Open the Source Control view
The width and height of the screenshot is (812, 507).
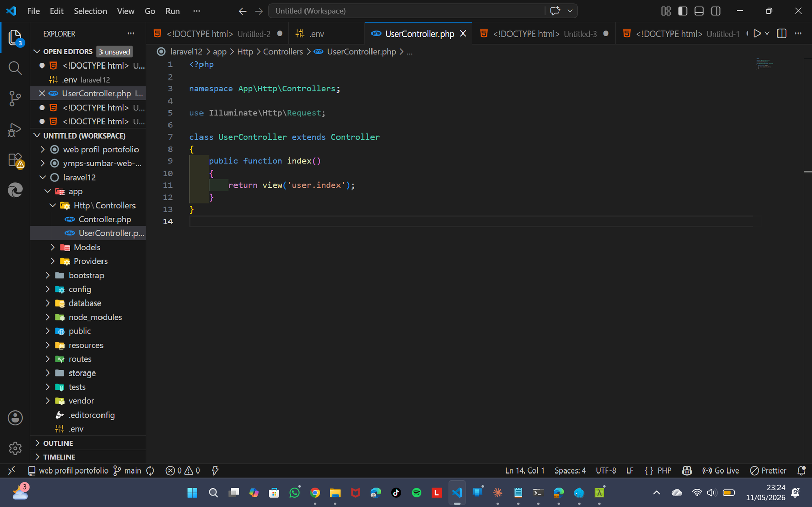(x=15, y=98)
